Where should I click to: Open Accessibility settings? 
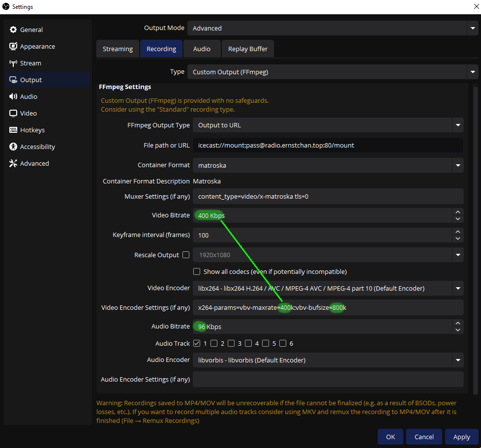coord(48,147)
